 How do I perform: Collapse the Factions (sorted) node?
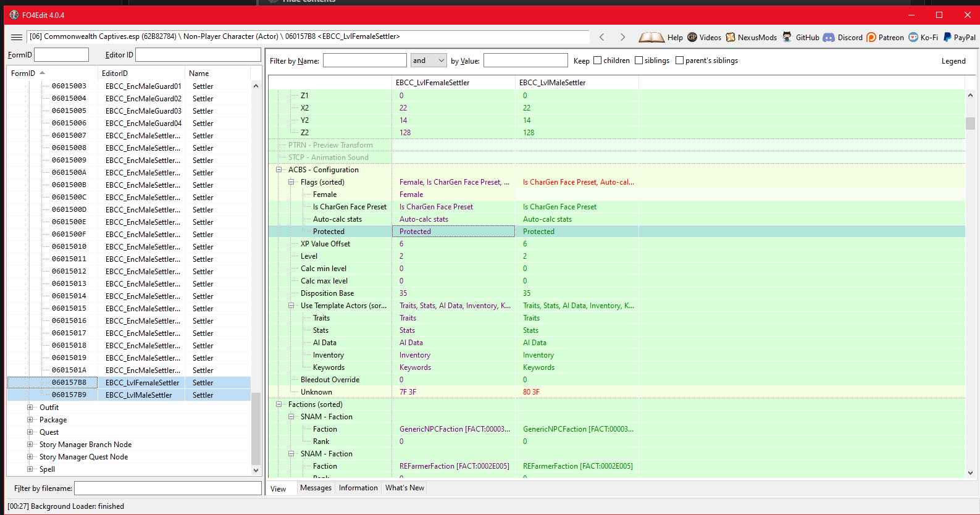click(279, 404)
